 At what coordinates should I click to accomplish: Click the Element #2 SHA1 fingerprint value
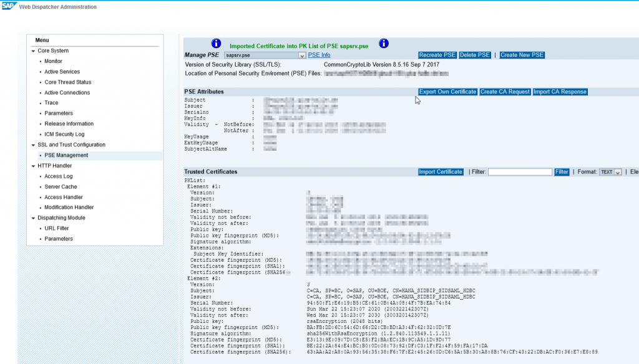[x=397, y=346]
